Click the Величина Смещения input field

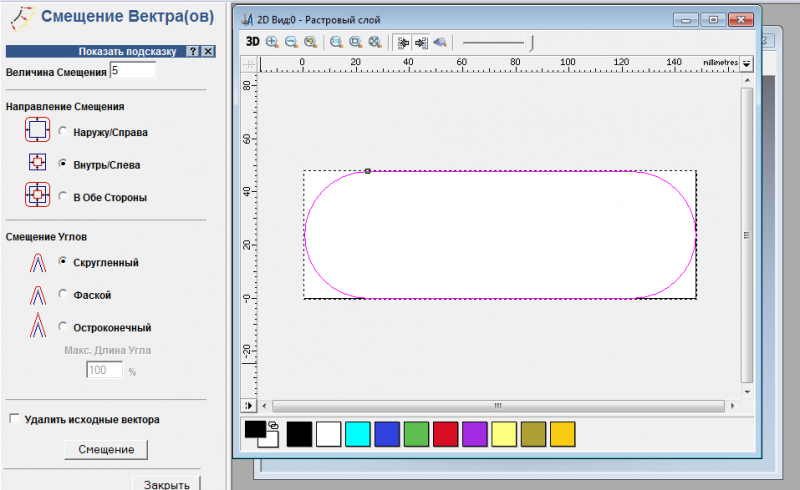click(x=133, y=70)
